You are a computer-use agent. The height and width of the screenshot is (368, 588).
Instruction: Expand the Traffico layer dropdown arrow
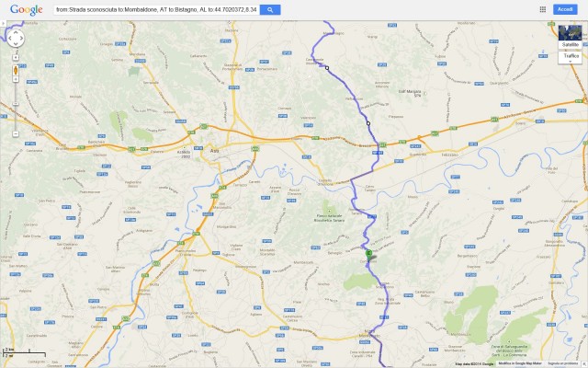pos(571,62)
